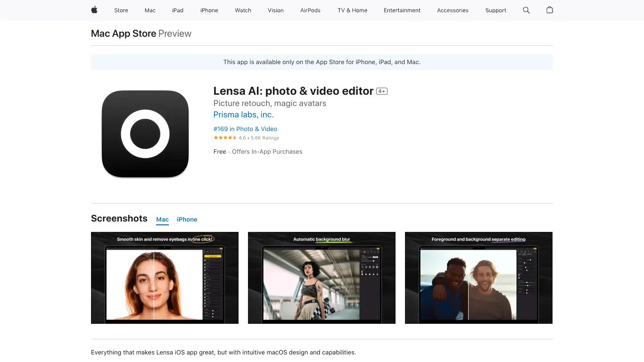This screenshot has width=644, height=362.
Task: Open the foreground and background editing screenshot
Action: coord(479,278)
